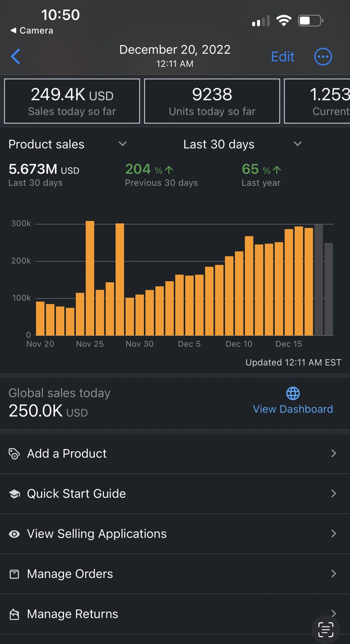This screenshot has height=644, width=350.
Task: Tap the Edit button
Action: [x=282, y=57]
